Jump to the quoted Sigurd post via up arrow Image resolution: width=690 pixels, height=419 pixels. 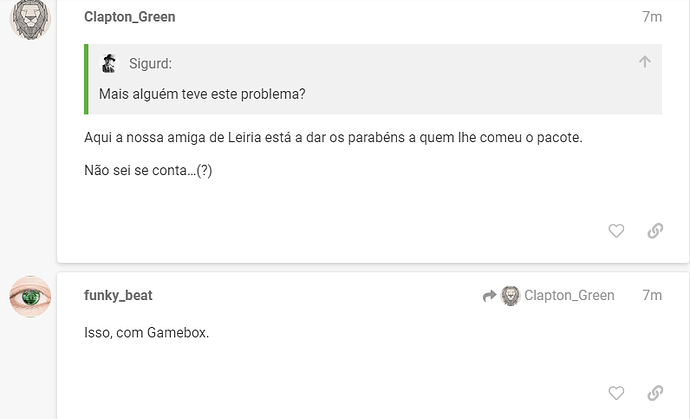coord(645,62)
